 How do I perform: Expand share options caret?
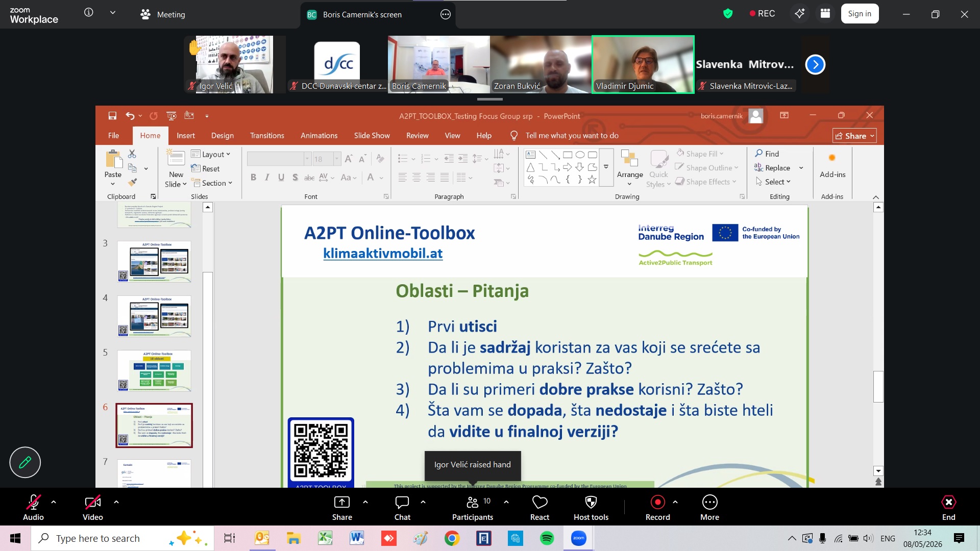click(x=365, y=502)
